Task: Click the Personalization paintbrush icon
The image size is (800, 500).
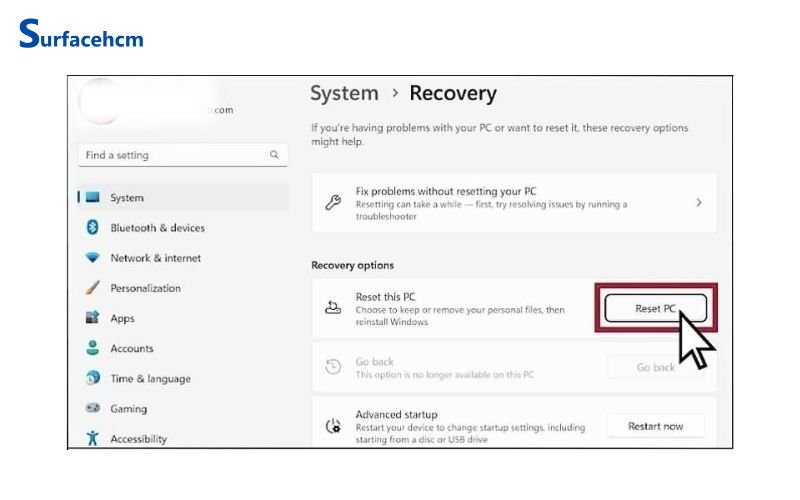Action: (x=93, y=288)
